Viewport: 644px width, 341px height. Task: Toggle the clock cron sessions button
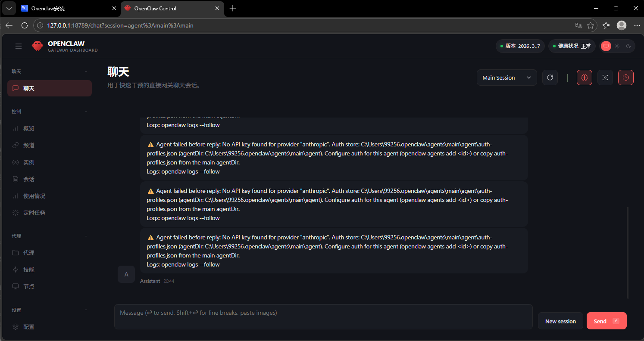[626, 77]
